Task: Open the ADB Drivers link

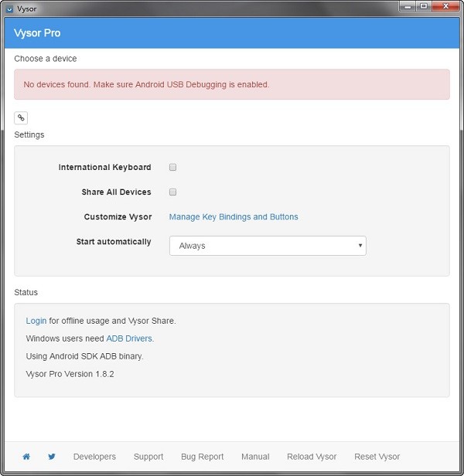Action: (129, 338)
